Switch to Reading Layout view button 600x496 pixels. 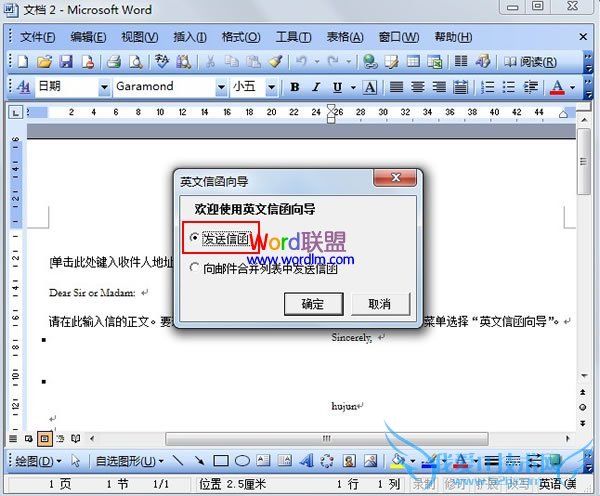[76, 439]
